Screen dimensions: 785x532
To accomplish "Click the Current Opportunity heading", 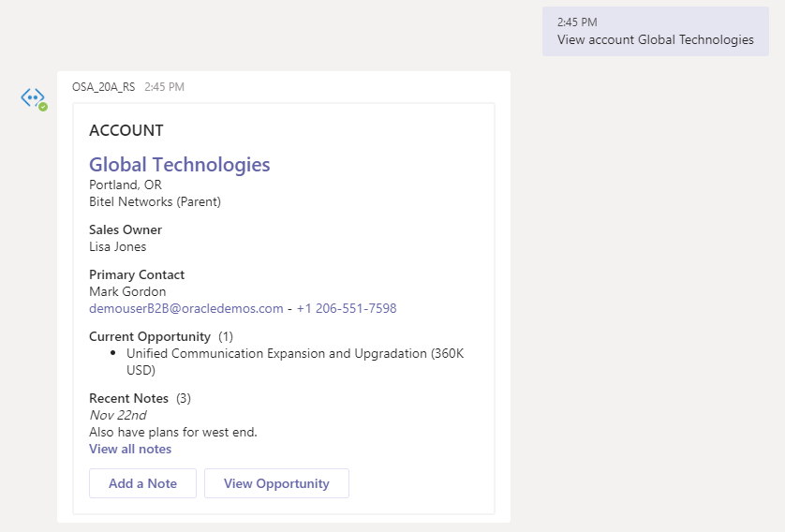I will (149, 336).
